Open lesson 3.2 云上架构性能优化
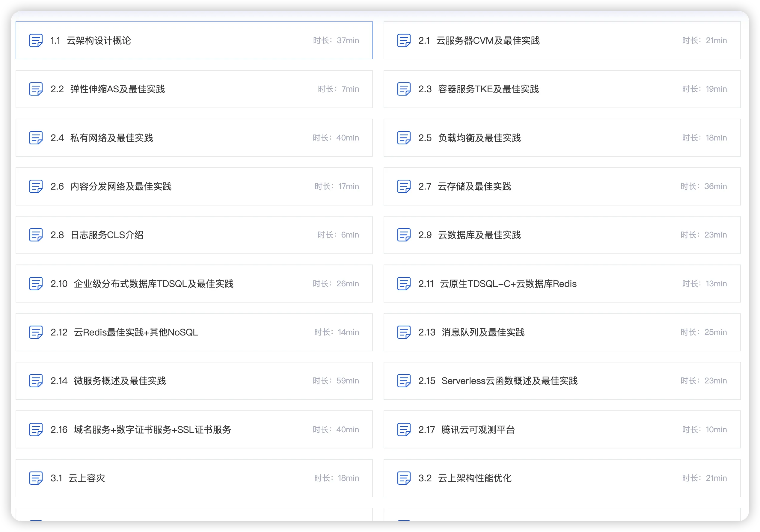 pyautogui.click(x=562, y=478)
